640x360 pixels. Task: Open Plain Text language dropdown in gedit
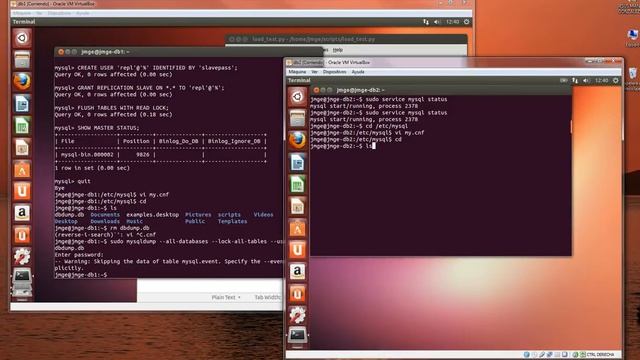click(226, 297)
